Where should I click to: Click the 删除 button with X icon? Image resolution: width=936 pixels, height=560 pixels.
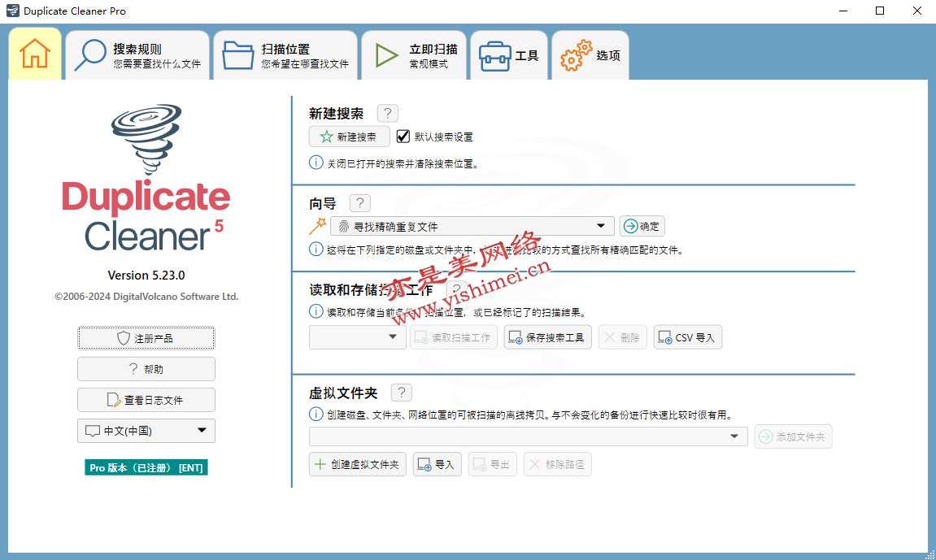click(x=623, y=337)
